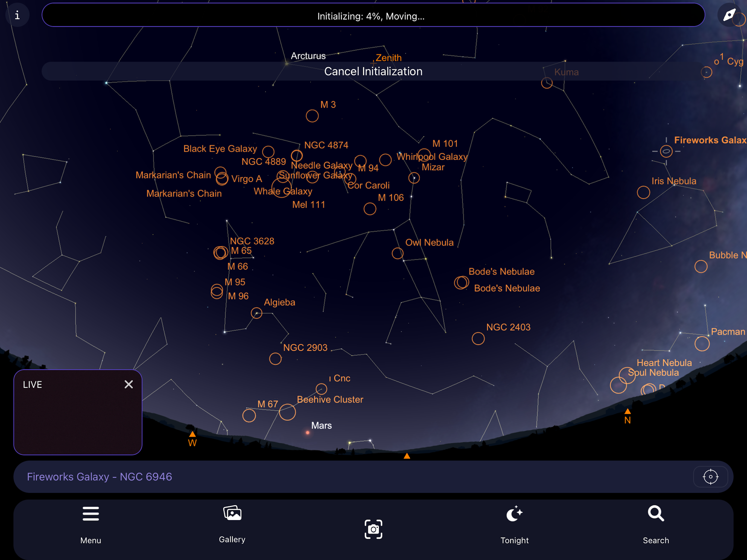Screen dimensions: 747x560
Task: Tap the NGC 4874 label
Action: 326,145
